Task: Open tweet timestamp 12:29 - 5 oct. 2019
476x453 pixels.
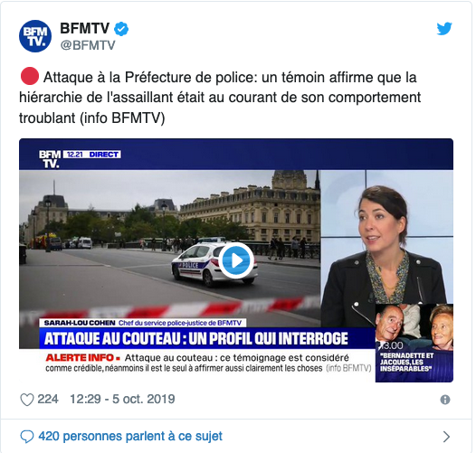Action: [x=122, y=399]
